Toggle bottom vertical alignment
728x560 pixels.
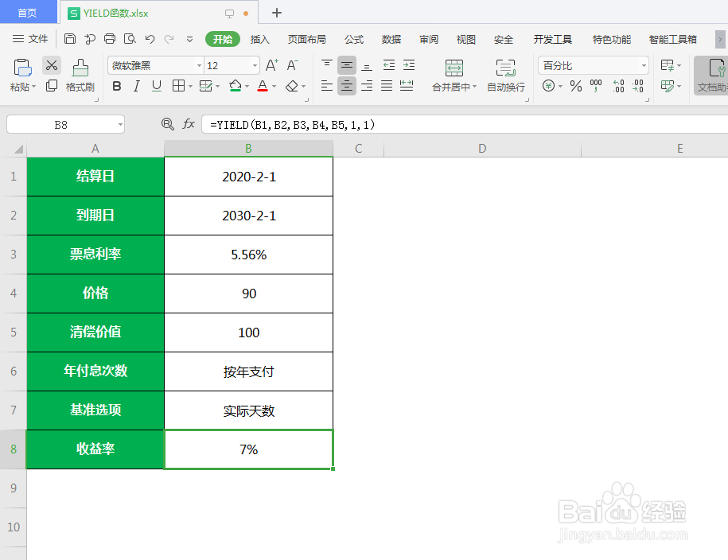click(x=367, y=65)
